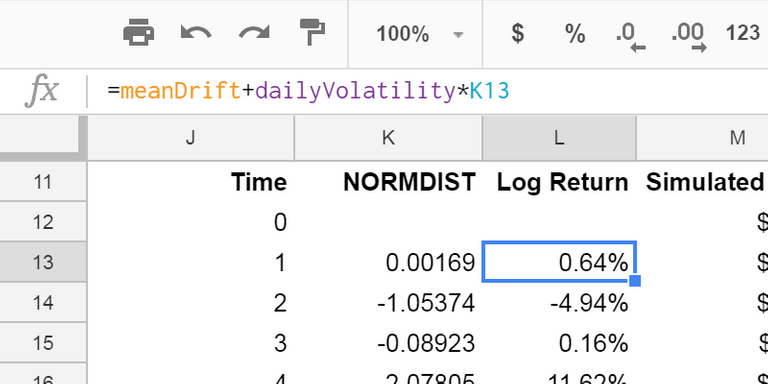Select the cell containing 0.00169
Screen dimensions: 768x384
point(388,263)
